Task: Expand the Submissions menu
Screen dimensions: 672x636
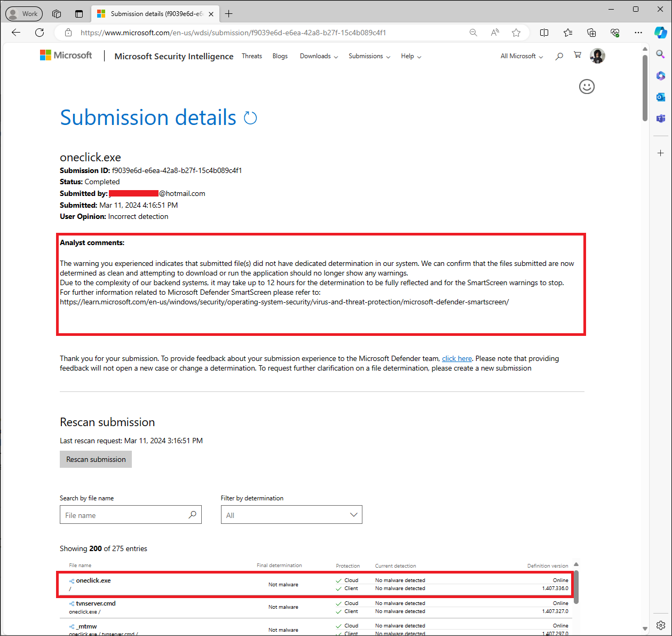Action: [x=369, y=56]
